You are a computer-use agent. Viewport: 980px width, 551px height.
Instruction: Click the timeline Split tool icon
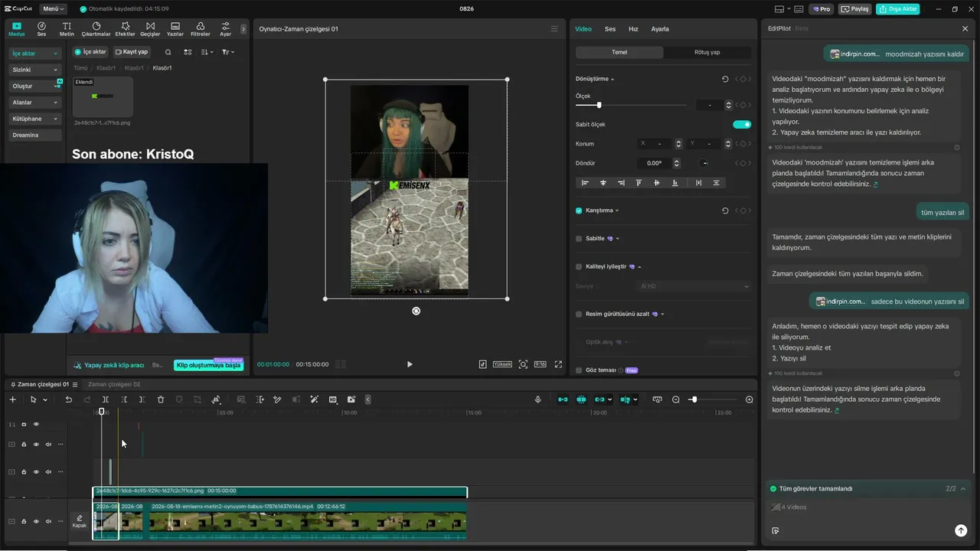(106, 399)
